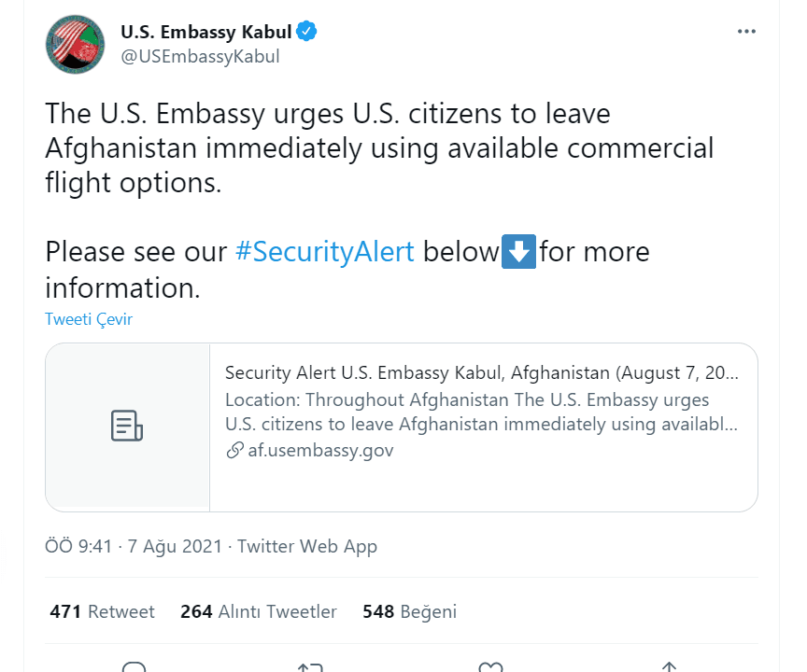Click the U.S. Embassy Kabul profile avatar
This screenshot has width=807, height=672.
76,44
